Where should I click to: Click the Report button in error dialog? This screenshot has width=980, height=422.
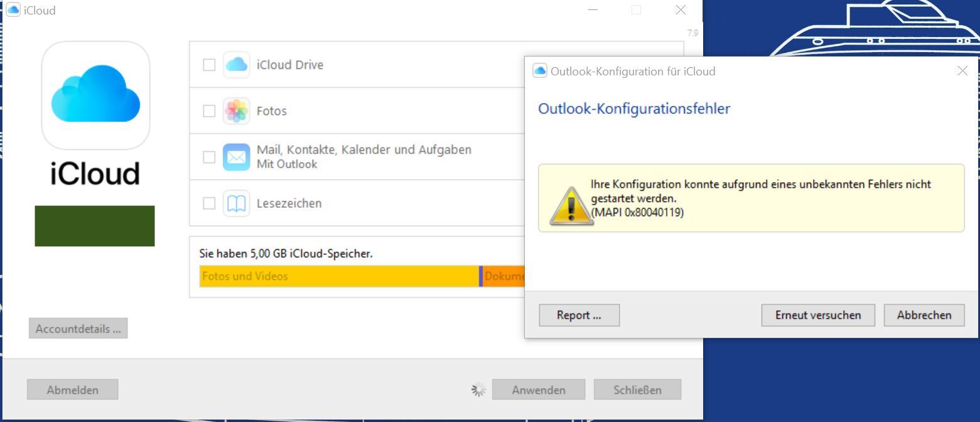pos(579,315)
